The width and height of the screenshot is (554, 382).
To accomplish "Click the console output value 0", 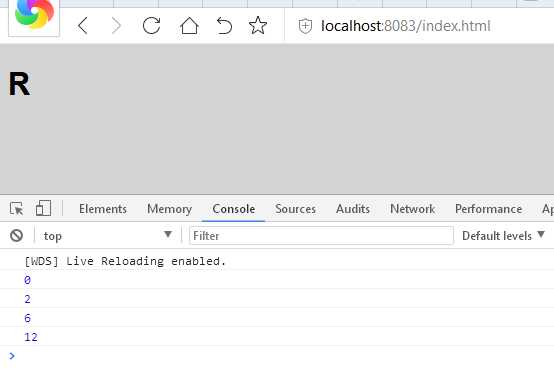I will [28, 280].
